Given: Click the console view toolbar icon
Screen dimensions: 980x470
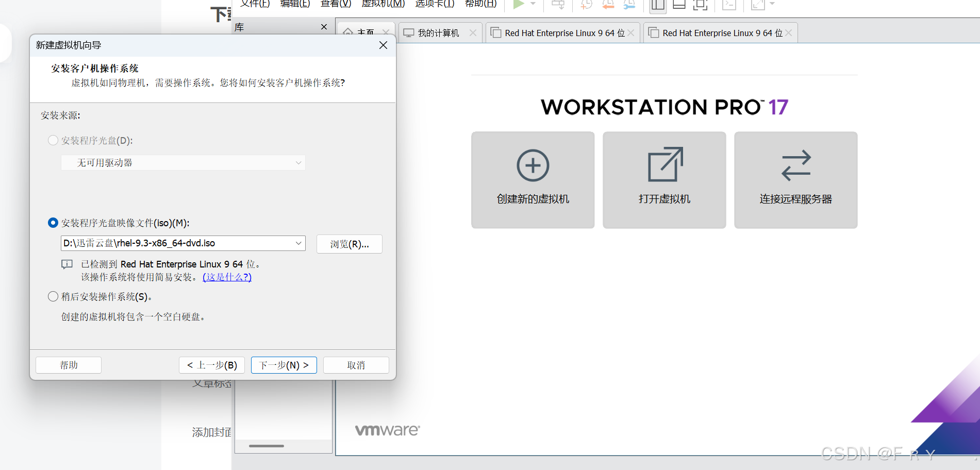Looking at the screenshot, I should click(x=729, y=5).
